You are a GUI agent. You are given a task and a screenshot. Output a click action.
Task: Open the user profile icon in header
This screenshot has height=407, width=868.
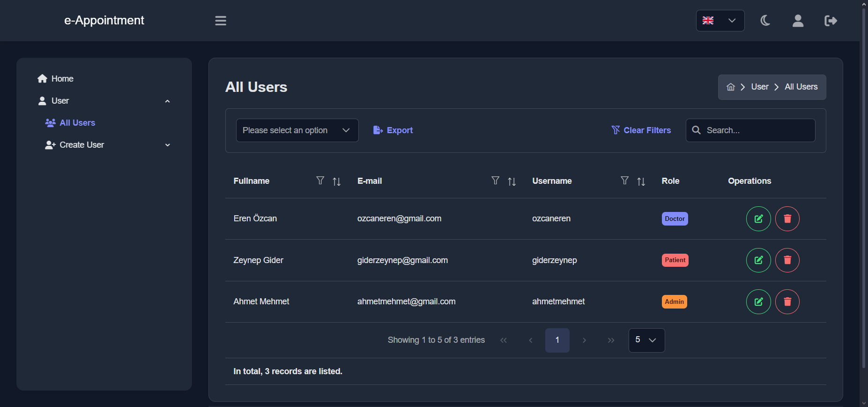point(798,21)
